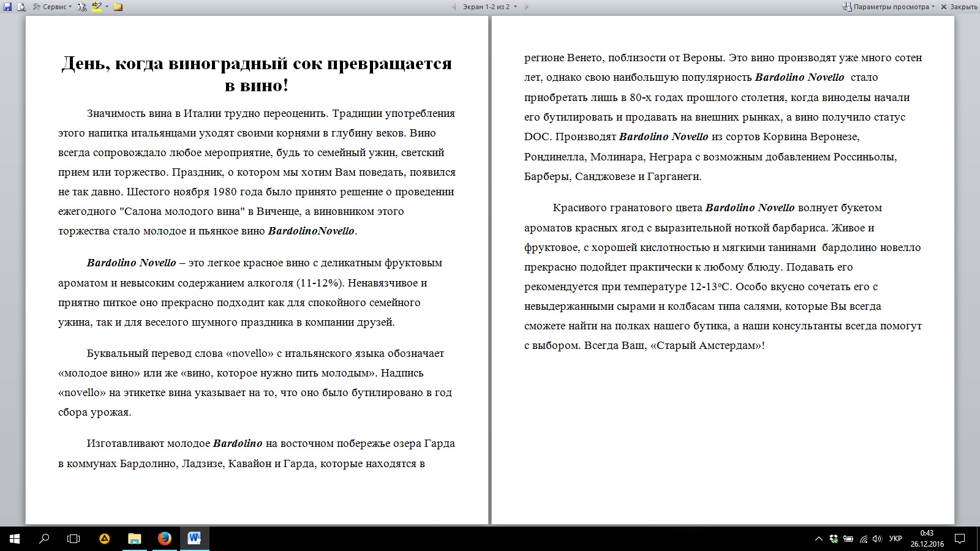Viewport: 980px width, 551px height.
Task: Open the Windows Start menu
Action: point(15,539)
